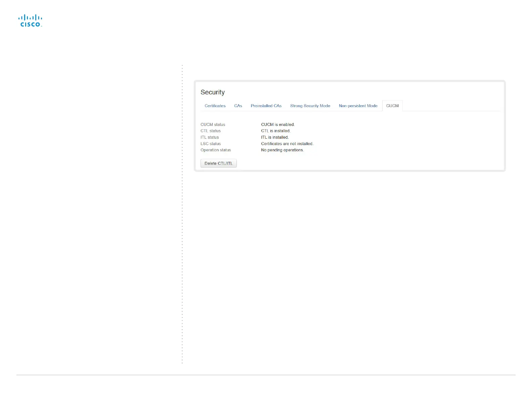Click the Operation status label

coord(216,150)
